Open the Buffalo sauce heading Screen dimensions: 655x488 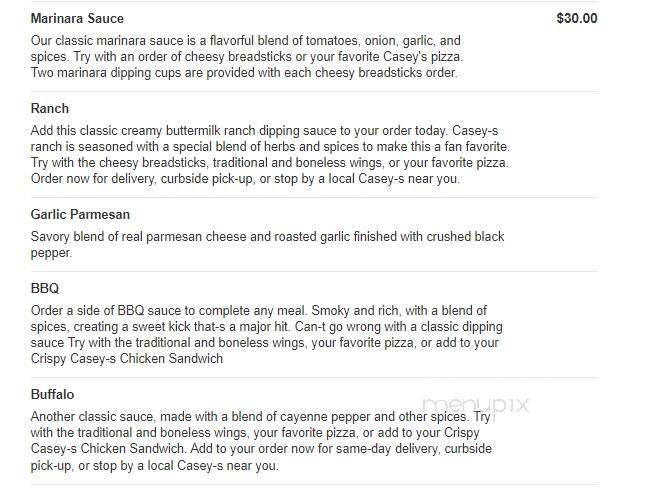click(x=52, y=394)
